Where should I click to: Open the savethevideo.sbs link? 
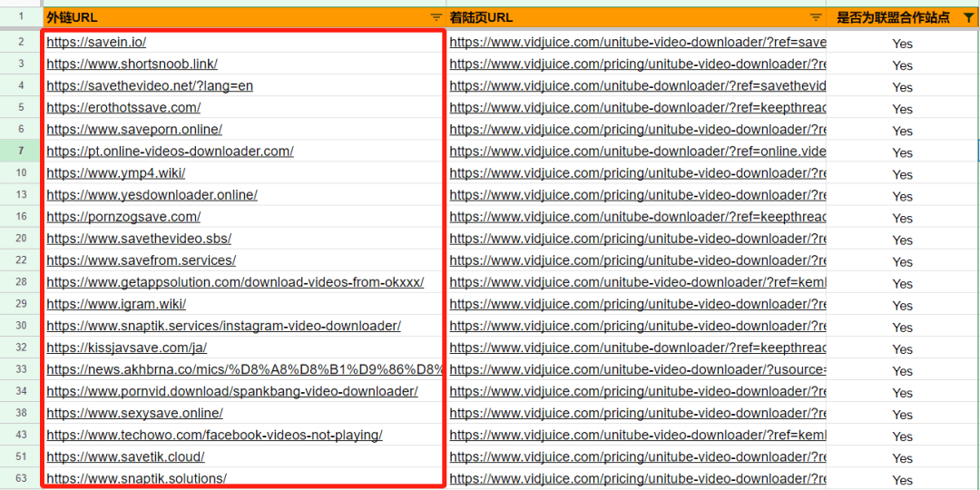139,239
